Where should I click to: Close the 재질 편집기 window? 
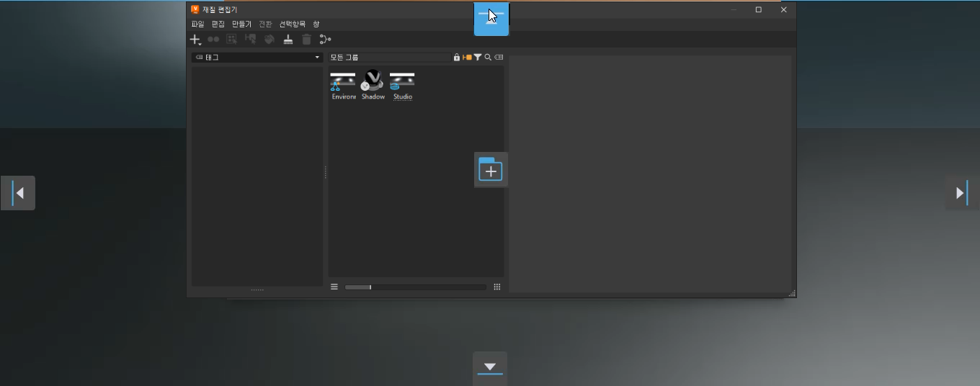coord(784,10)
